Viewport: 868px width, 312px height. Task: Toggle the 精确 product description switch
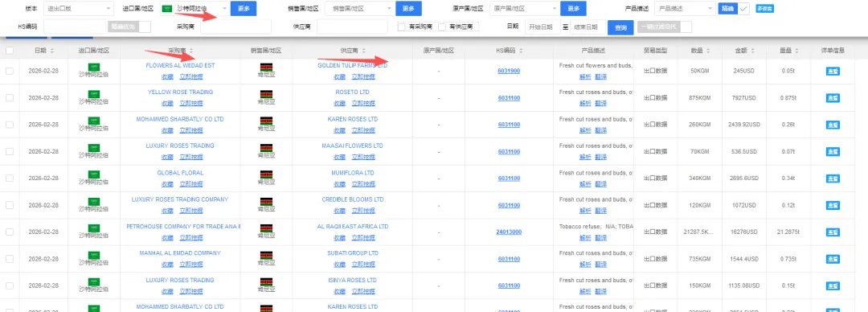tap(734, 8)
